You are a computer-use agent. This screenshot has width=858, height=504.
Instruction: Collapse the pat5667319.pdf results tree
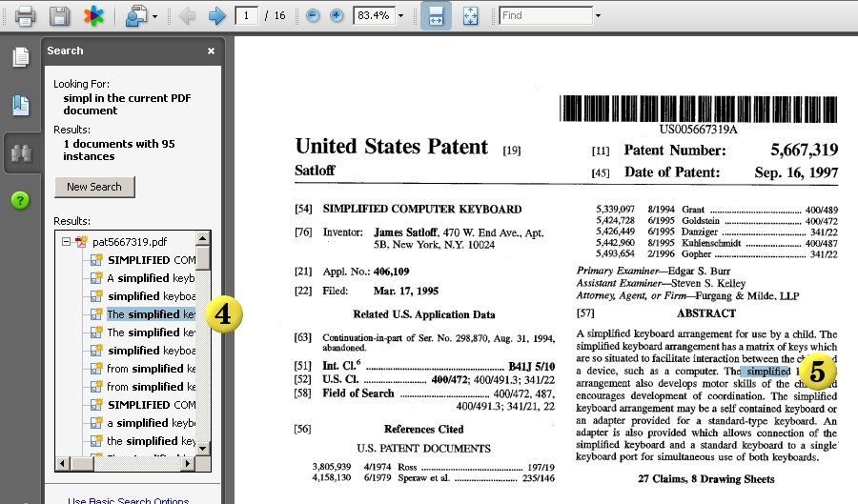tap(67, 242)
